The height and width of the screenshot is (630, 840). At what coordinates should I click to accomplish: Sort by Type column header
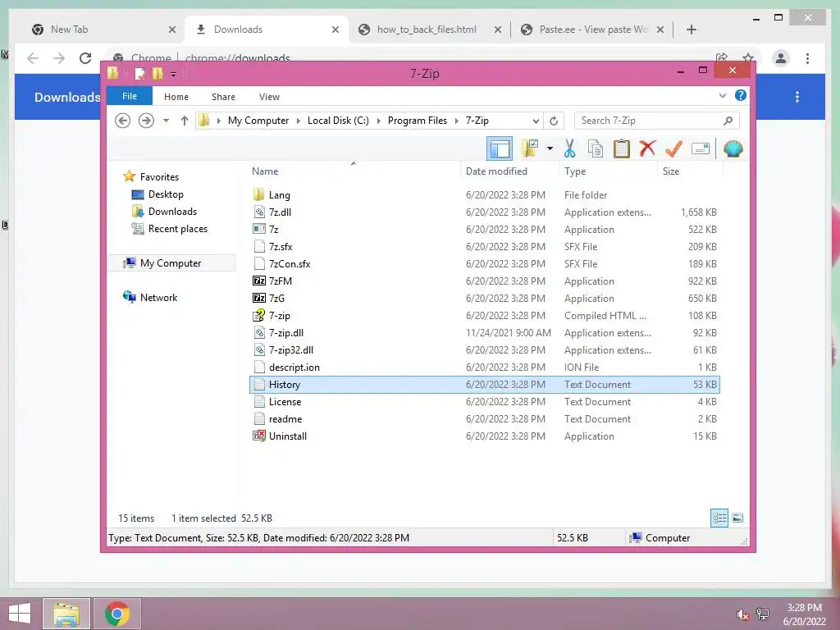[x=608, y=171]
